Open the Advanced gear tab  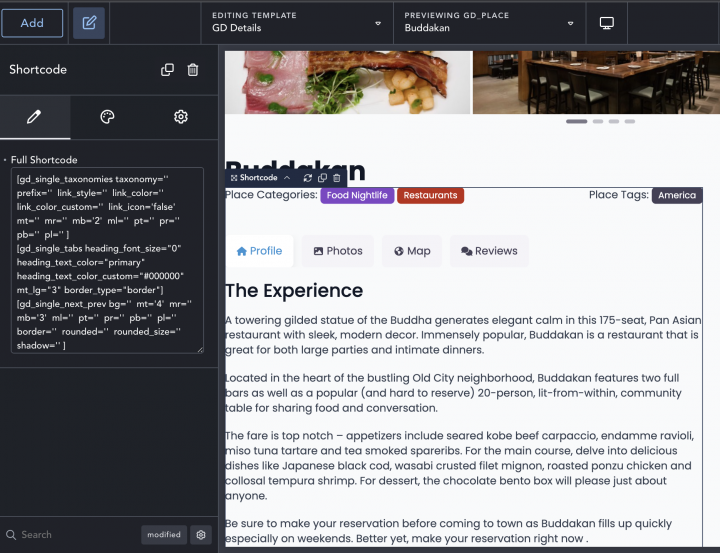pyautogui.click(x=181, y=117)
